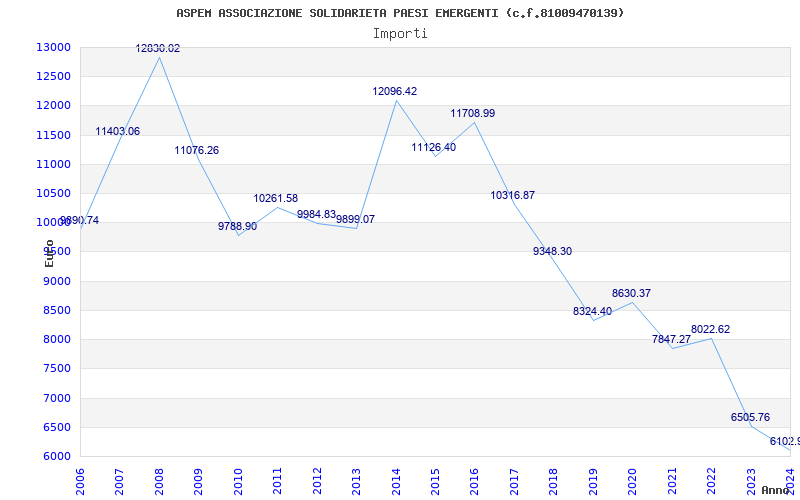800x500 pixels.
Task: Click the y-axis value 7500
Action: click(56, 368)
